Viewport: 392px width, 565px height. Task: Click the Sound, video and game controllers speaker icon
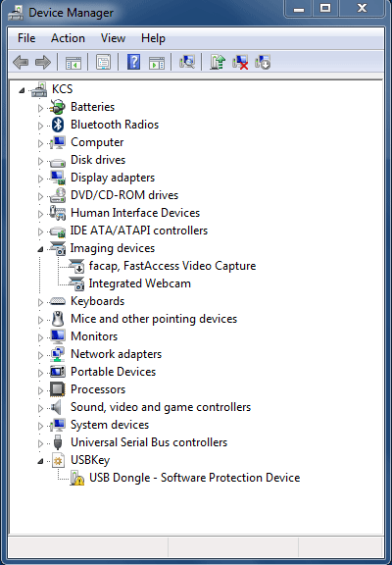(57, 407)
